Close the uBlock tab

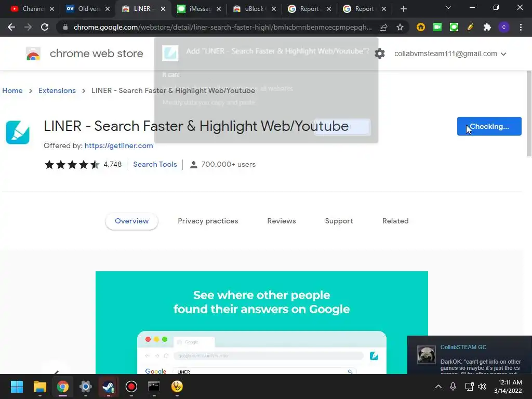click(274, 9)
